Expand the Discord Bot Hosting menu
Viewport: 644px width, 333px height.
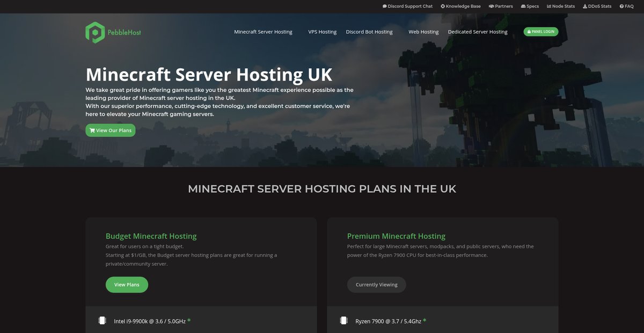(x=369, y=32)
